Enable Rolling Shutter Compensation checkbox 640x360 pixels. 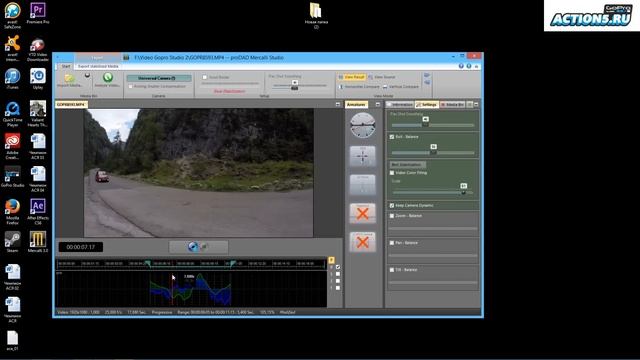point(131,87)
